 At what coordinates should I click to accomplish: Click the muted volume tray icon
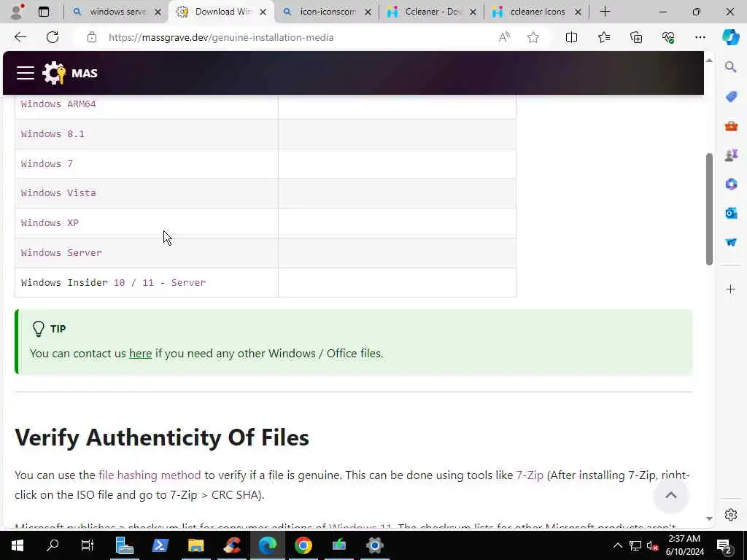click(652, 545)
